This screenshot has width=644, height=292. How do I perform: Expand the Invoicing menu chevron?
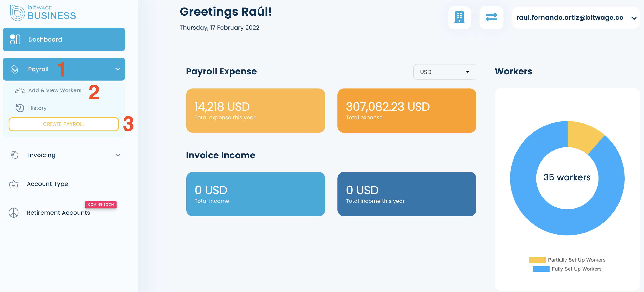[x=118, y=155]
